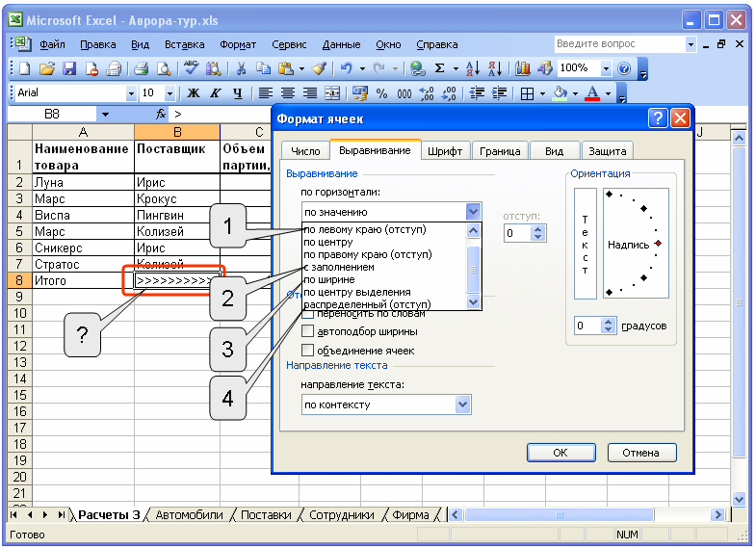Center text with the center align icon

[x=288, y=93]
